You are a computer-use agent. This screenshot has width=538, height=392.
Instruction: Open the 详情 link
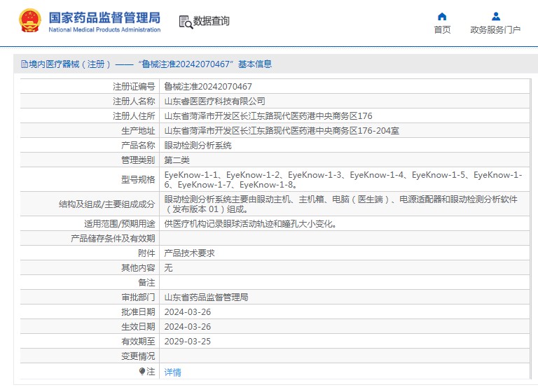pos(172,372)
